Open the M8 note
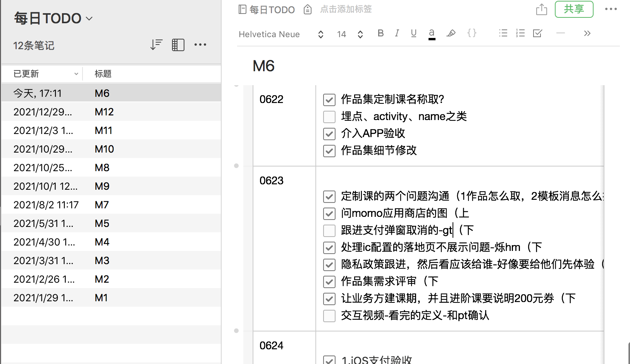630x364 pixels. 111,167
